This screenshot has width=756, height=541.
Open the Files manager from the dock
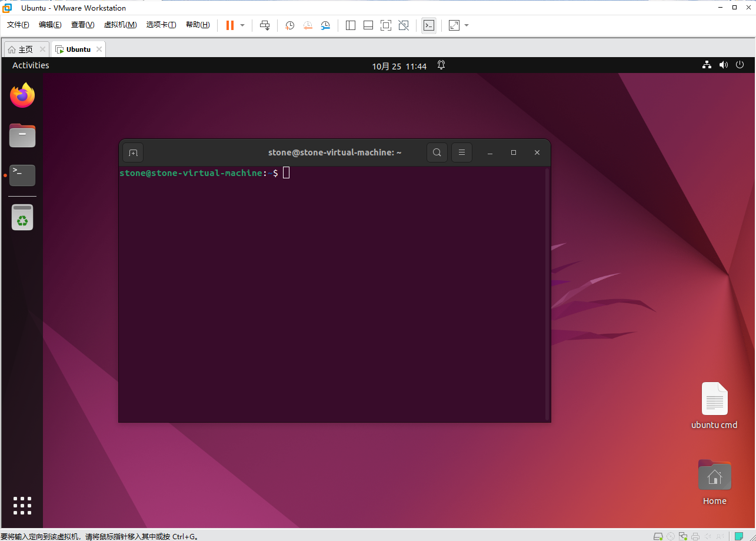(22, 135)
